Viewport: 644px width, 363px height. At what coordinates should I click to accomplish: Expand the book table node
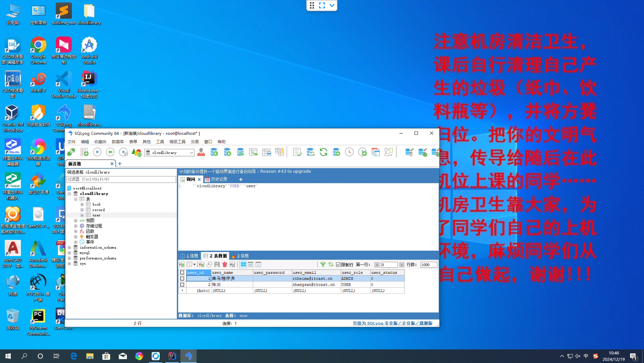pos(82,204)
